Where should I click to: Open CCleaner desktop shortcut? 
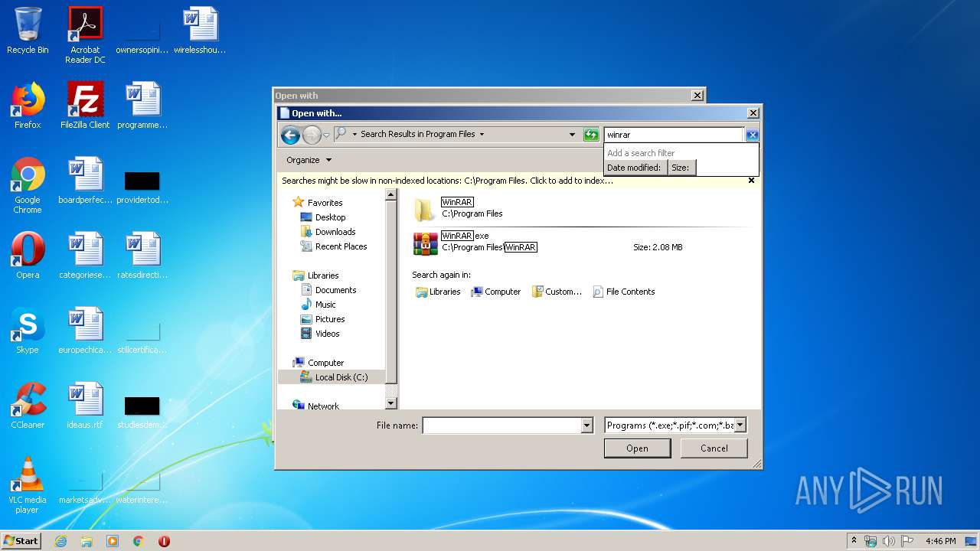point(28,406)
